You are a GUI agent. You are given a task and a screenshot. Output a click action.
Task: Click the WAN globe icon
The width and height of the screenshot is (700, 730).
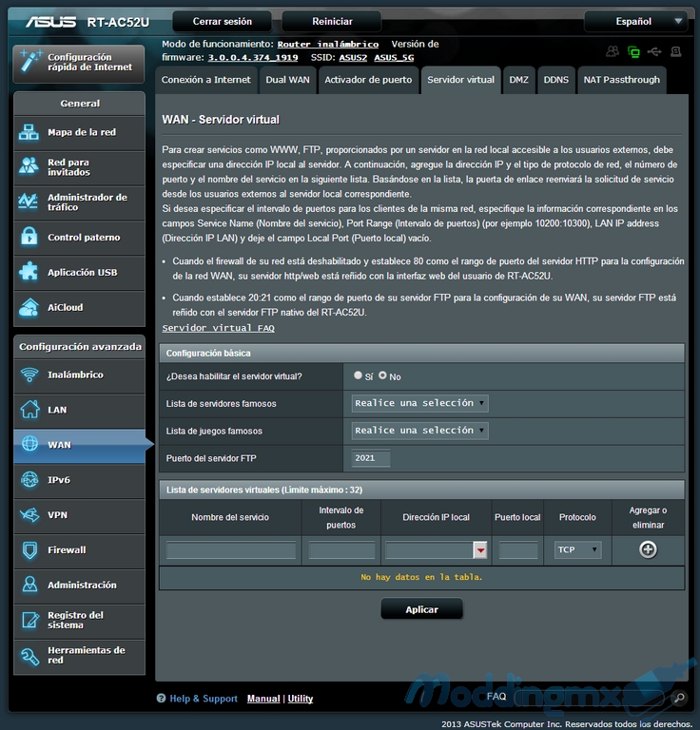[29, 445]
